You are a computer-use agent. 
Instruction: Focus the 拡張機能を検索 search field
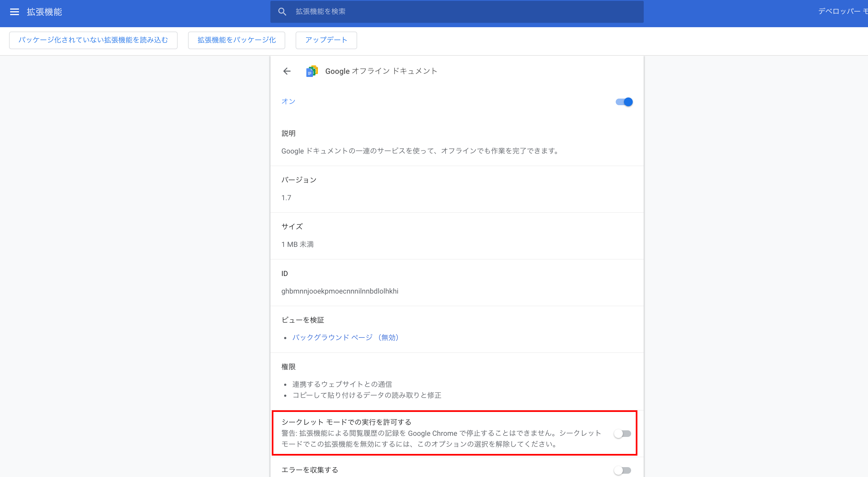pyautogui.click(x=457, y=12)
